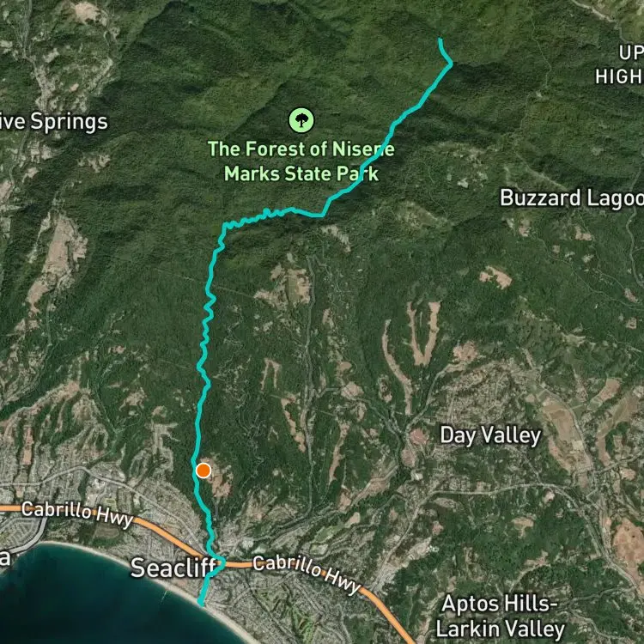The height and width of the screenshot is (644, 644).
Task: Click the northern end of the cyan trail
Action: coord(440,40)
